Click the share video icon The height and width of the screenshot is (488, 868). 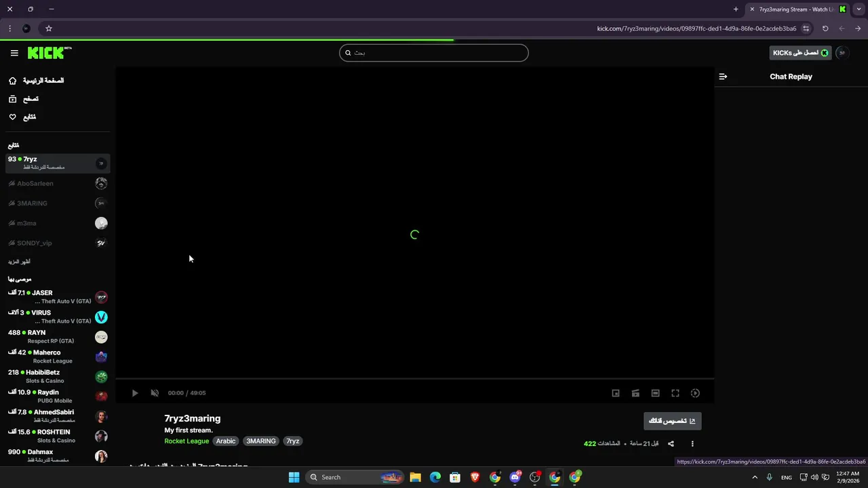(x=671, y=444)
